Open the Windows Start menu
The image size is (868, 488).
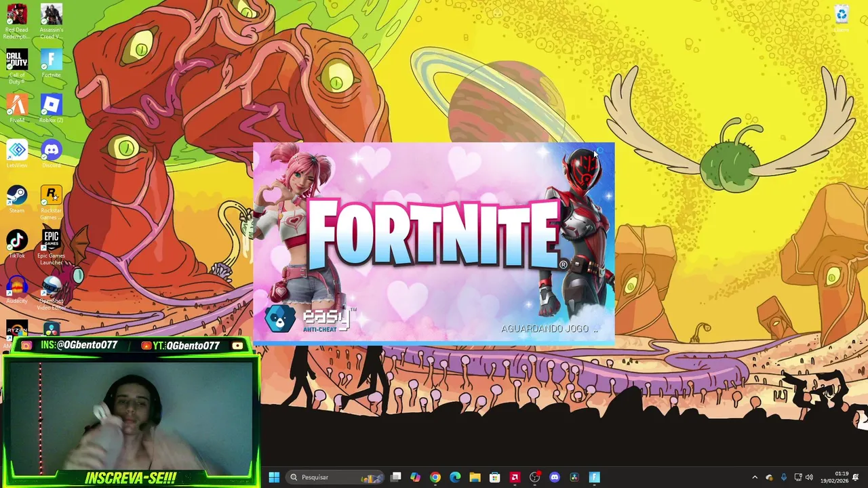pyautogui.click(x=274, y=477)
